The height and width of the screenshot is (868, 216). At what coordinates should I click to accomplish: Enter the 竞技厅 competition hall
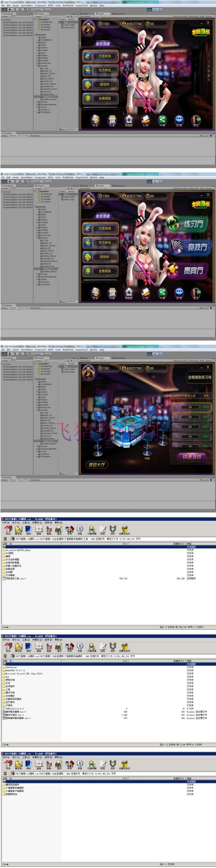[x=190, y=247]
